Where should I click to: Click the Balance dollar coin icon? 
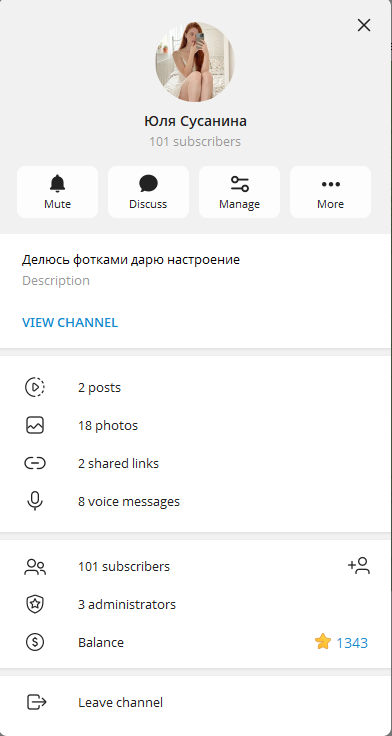[35, 642]
